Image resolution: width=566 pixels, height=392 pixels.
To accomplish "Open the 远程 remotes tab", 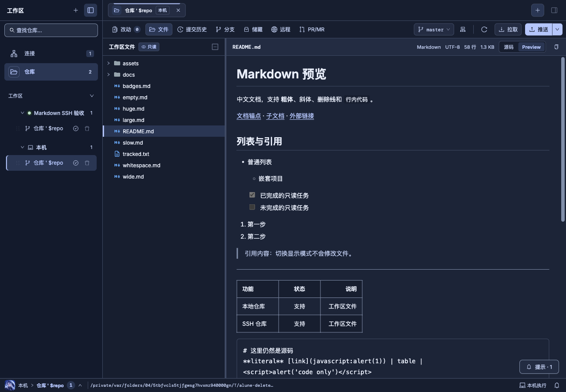I will pyautogui.click(x=281, y=29).
